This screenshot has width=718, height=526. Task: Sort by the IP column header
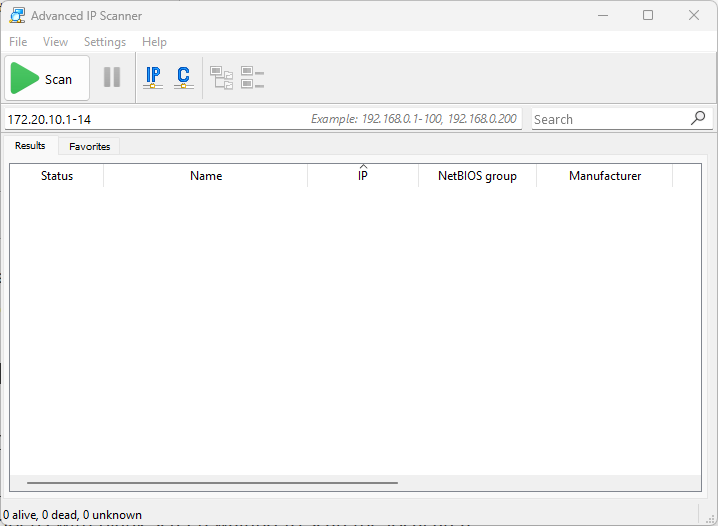pyautogui.click(x=363, y=176)
